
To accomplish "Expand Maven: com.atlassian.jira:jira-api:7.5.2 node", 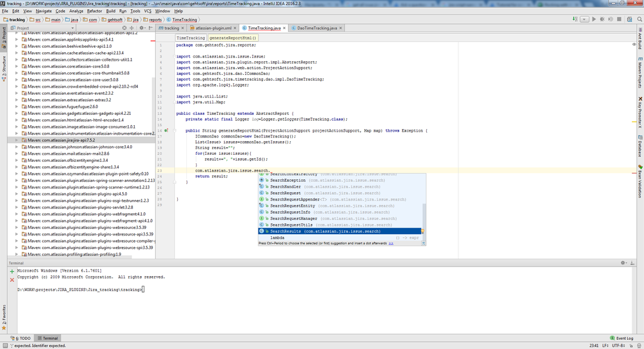I will [16, 140].
